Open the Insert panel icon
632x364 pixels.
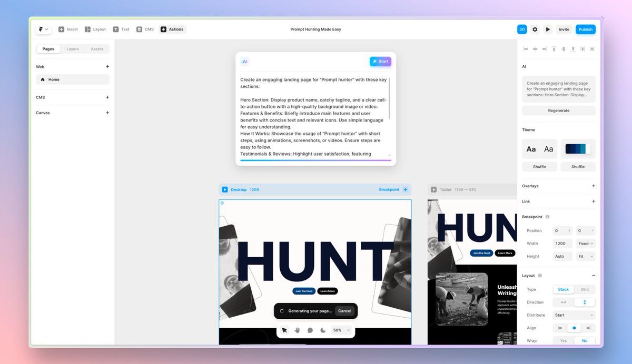click(x=63, y=29)
